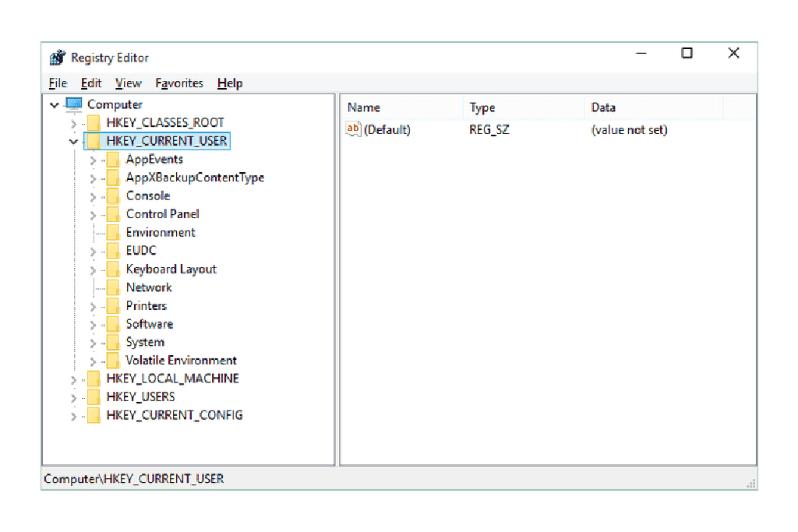Click the HKEY_LOCAL_MACHINE folder icon
798x532 pixels.
pyautogui.click(x=94, y=379)
